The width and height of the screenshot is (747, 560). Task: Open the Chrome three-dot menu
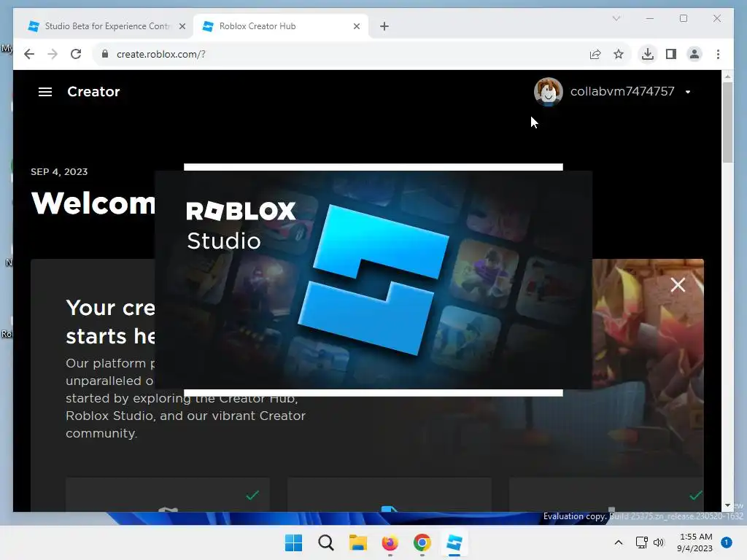[718, 54]
